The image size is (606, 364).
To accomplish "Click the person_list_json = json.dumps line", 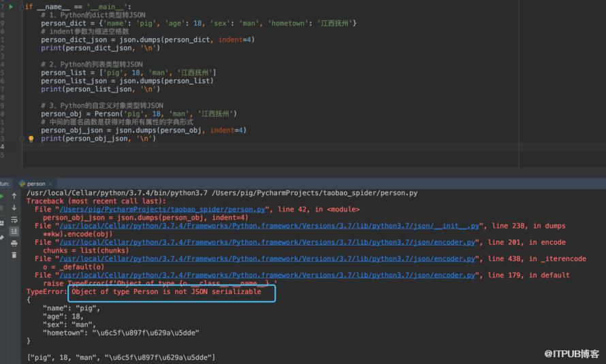I will (x=127, y=81).
